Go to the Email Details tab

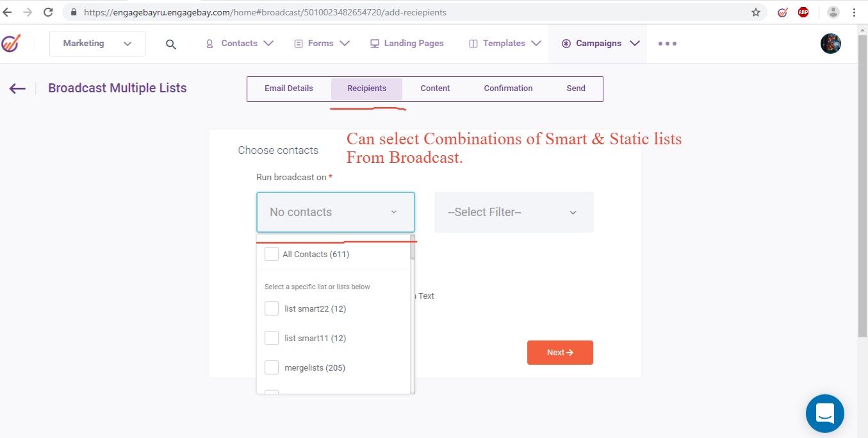[x=289, y=88]
